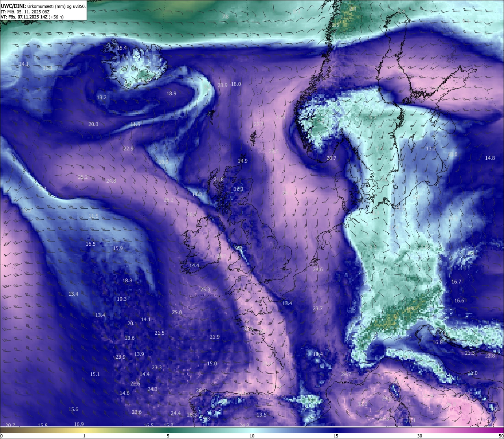Select the 13.6 value in the Atlantic
The image size is (504, 439).
[130, 338]
